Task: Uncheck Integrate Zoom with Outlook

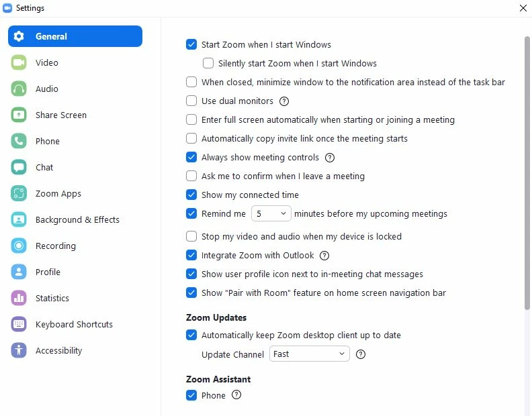Action: click(191, 255)
